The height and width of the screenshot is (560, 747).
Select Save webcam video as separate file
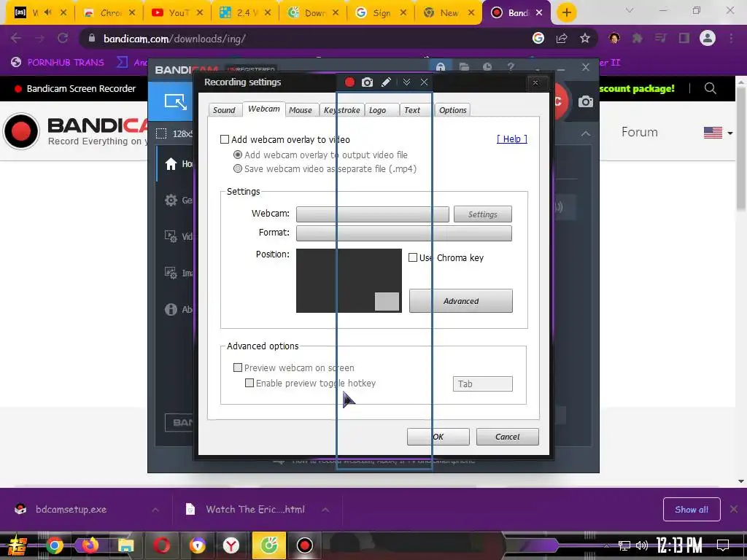tap(237, 168)
